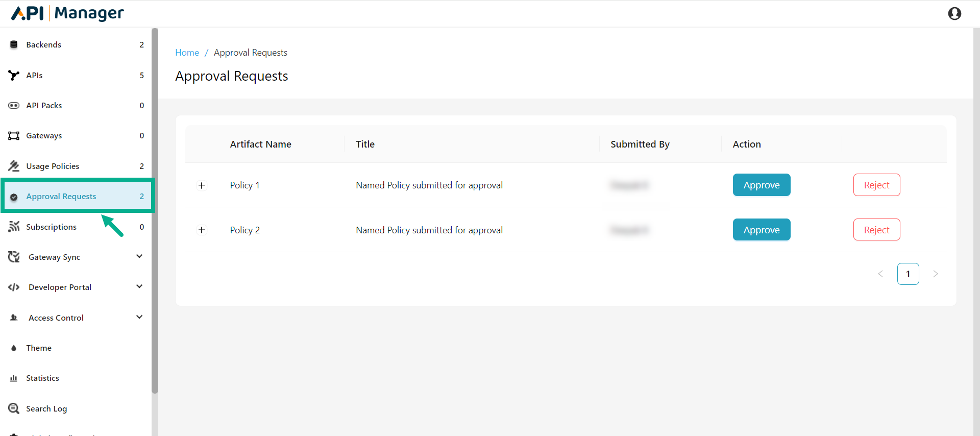Expand the Policy 1 row details
The width and height of the screenshot is (980, 436).
202,185
